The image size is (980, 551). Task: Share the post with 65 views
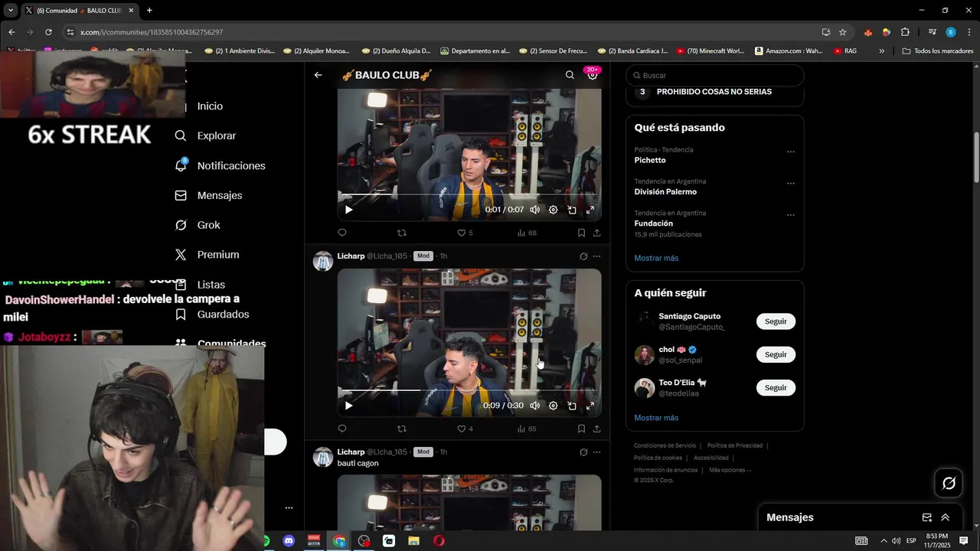596,429
